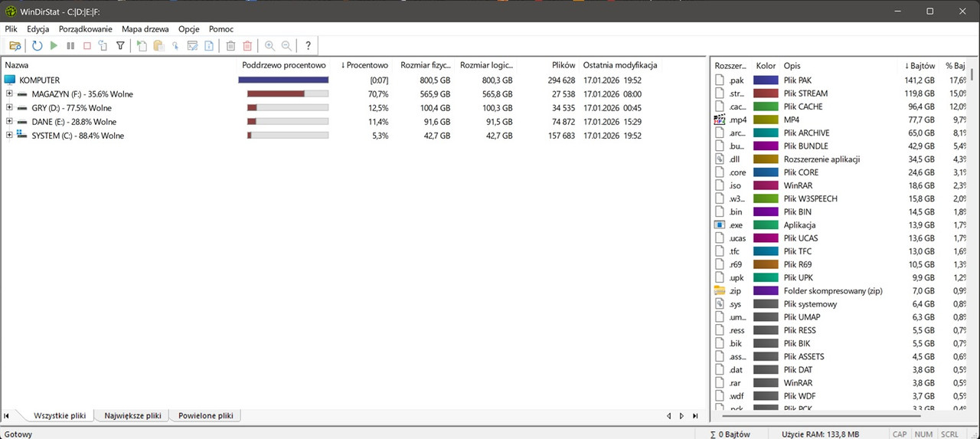Open the Pomoc menu

click(221, 28)
